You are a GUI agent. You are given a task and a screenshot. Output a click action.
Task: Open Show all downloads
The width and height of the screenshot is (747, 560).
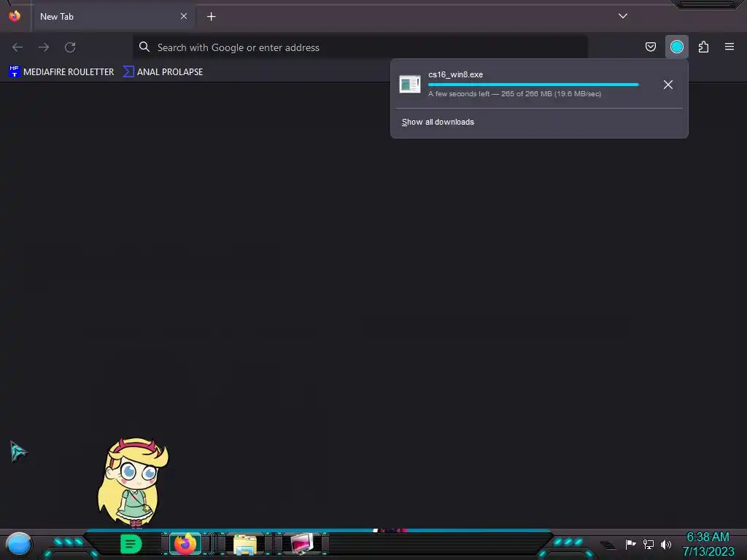438,122
